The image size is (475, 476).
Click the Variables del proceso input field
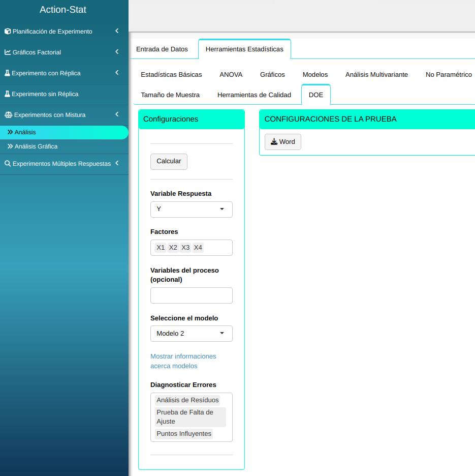(x=191, y=295)
